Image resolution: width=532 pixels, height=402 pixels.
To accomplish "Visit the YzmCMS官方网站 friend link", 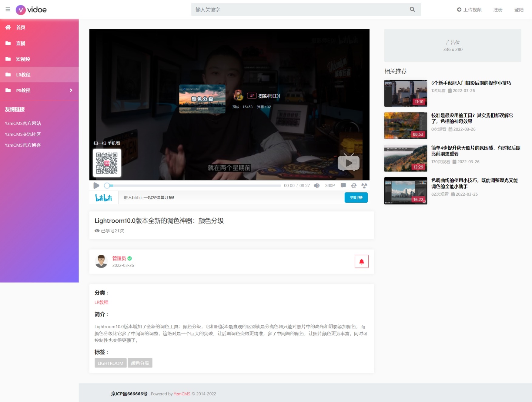I will coord(23,123).
